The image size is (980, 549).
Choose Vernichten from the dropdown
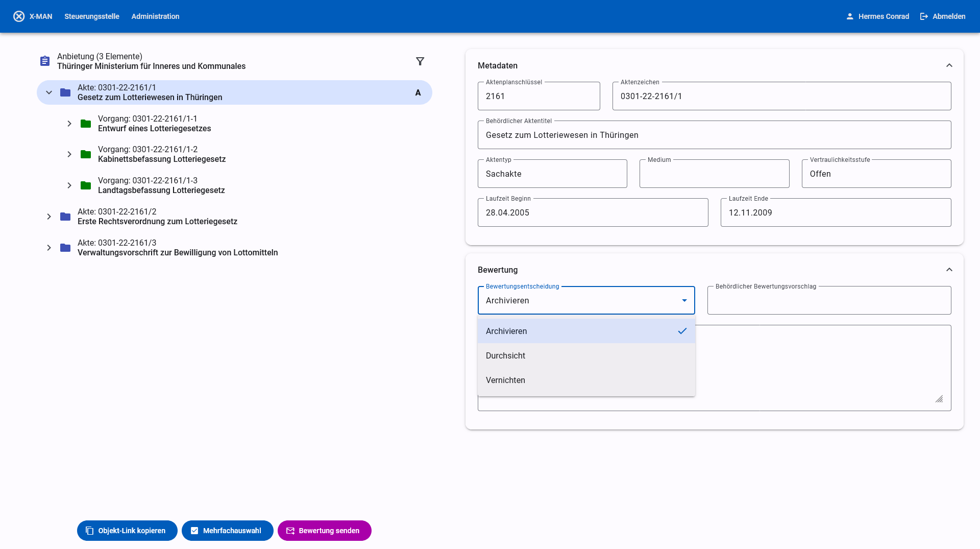pos(586,380)
